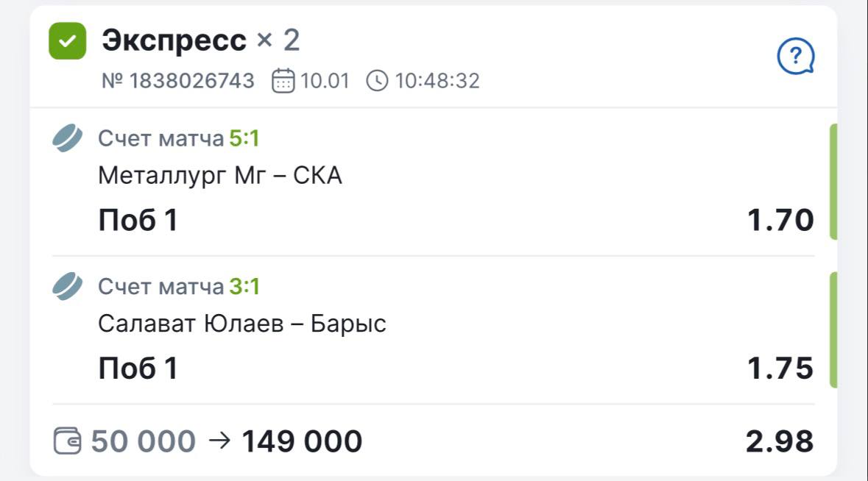Click the hockey puck icon for Металлург Мг
Screen dimensions: 868x481
[x=68, y=138]
